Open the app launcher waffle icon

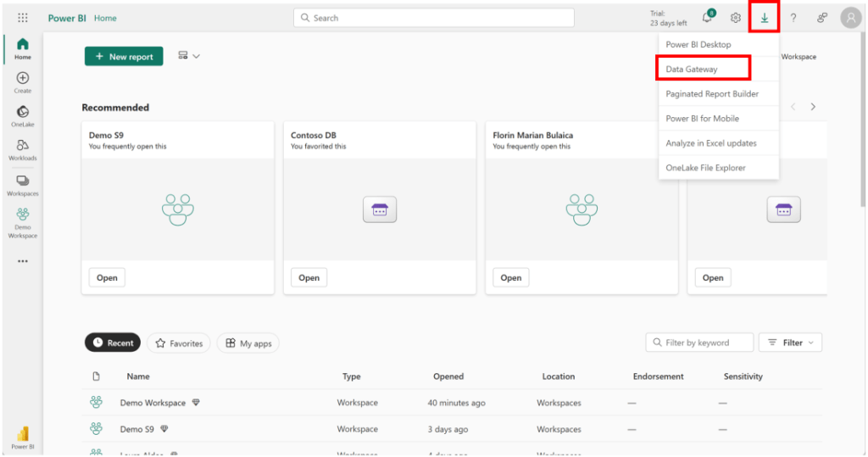(23, 18)
